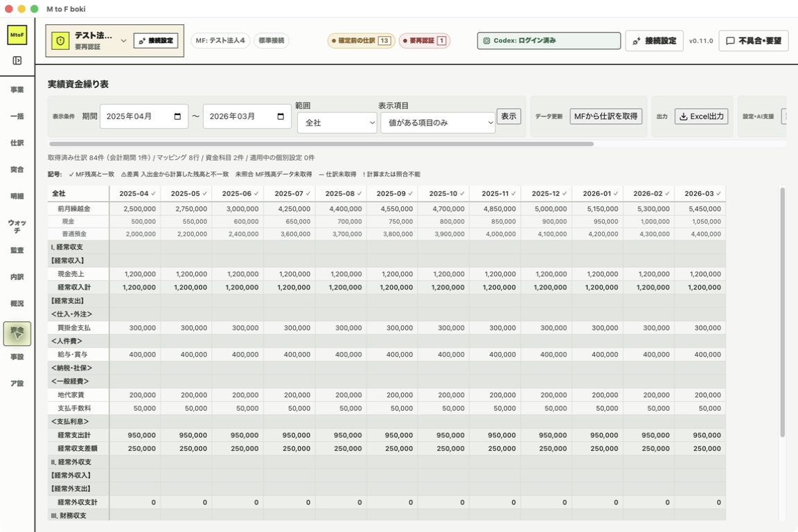
Task: Click the 2025-10 column header
Action: 444,193
